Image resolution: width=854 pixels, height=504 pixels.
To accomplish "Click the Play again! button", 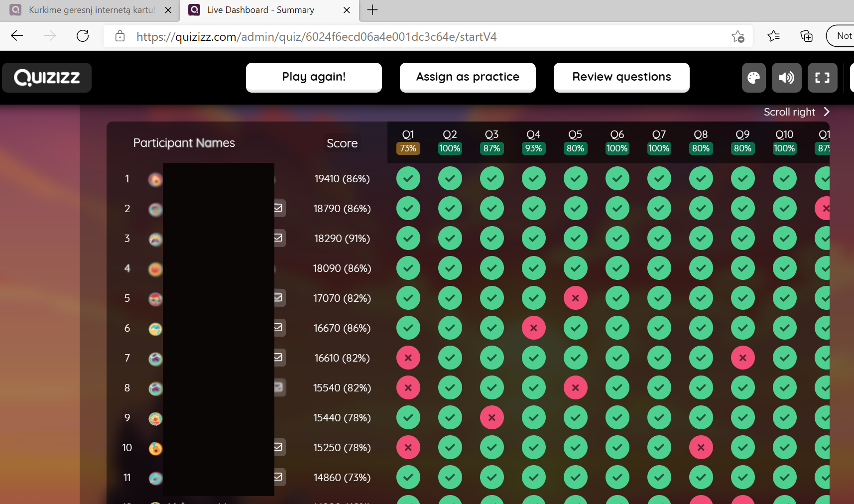I will pos(314,77).
